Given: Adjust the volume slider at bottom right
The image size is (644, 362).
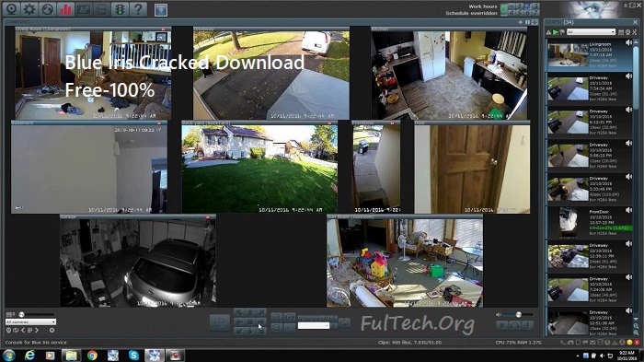Looking at the screenshot, I should 518,315.
